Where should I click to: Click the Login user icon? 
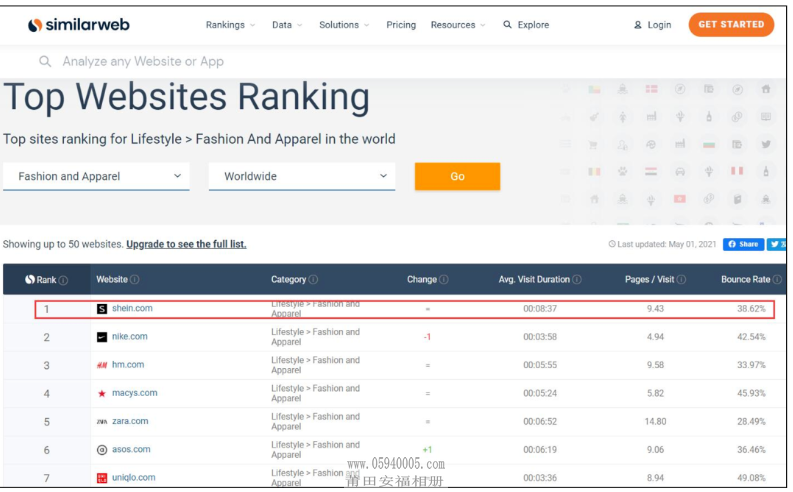coord(638,25)
